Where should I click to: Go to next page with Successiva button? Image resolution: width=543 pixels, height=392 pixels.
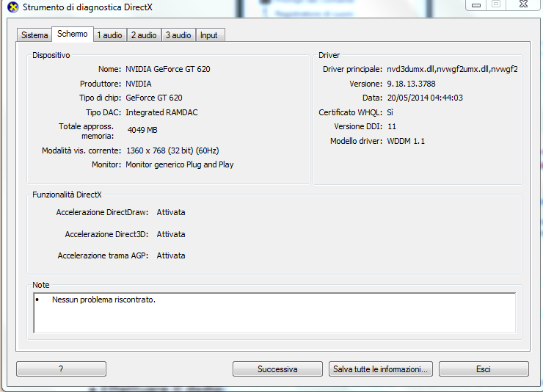pos(277,369)
